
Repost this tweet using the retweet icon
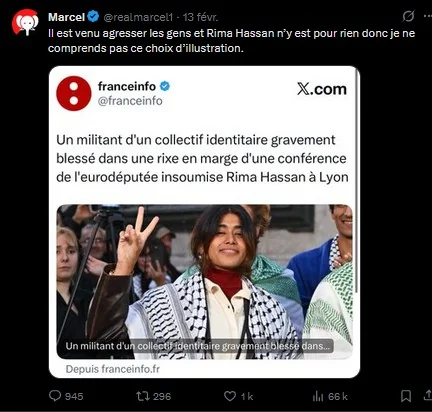click(x=141, y=396)
